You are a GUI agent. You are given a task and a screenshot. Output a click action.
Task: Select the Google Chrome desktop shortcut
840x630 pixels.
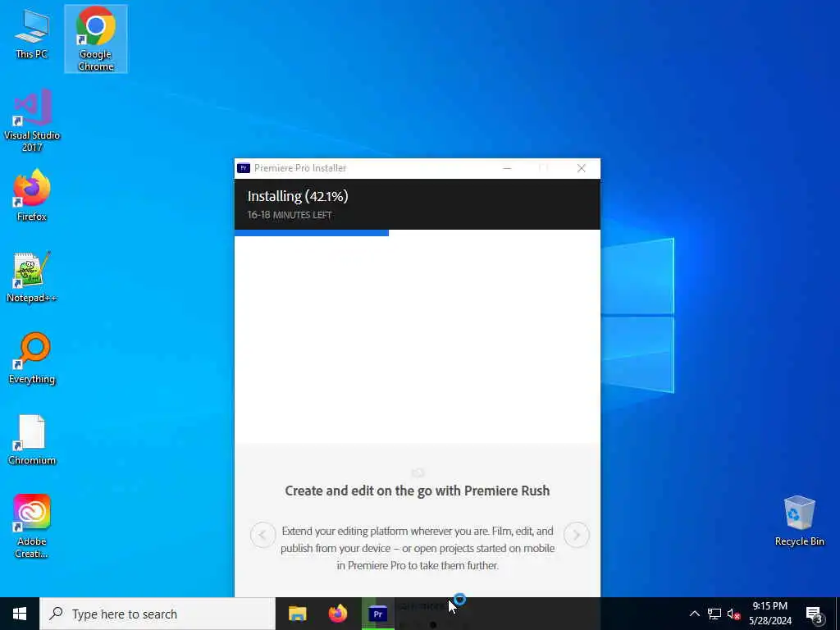coord(96,39)
